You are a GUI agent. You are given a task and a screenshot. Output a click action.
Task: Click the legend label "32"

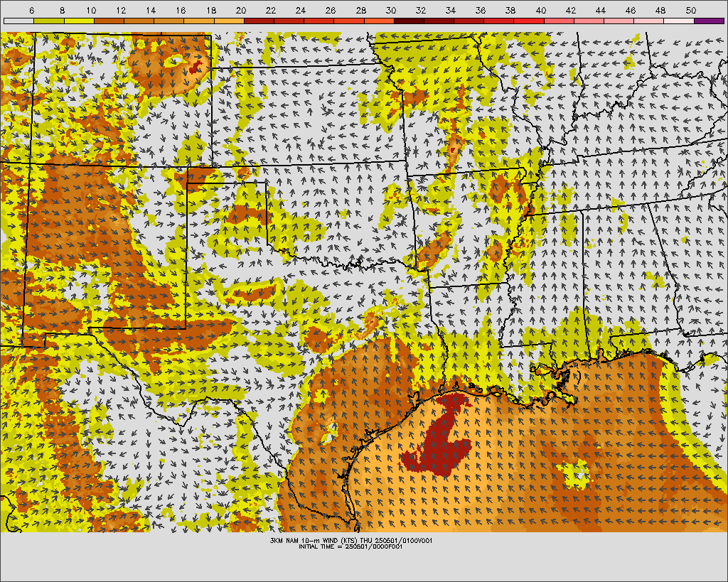tap(421, 10)
